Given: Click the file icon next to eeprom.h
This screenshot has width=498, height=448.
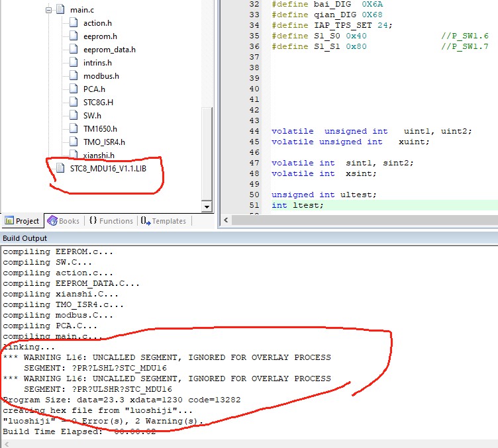Looking at the screenshot, I should [74, 36].
